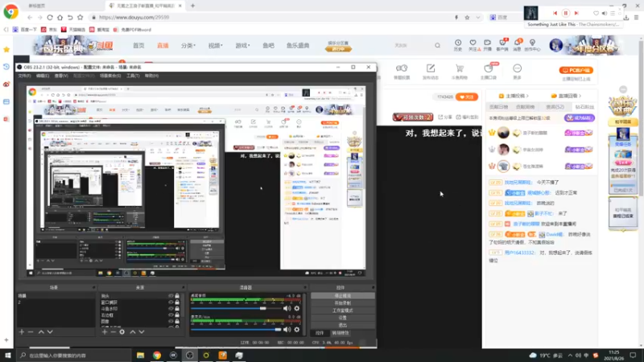
Task: Move scene up with the arrow
Action: (x=41, y=331)
